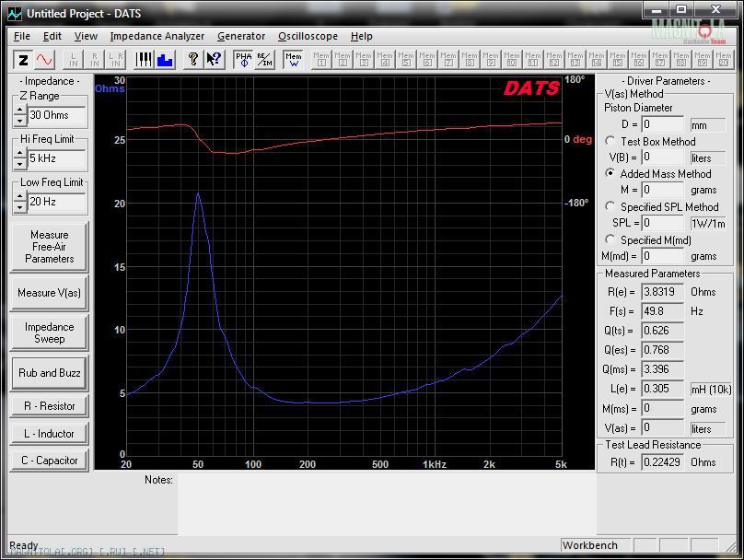Viewport: 744px width, 560px height.
Task: Open the Generator menu
Action: coord(241,36)
